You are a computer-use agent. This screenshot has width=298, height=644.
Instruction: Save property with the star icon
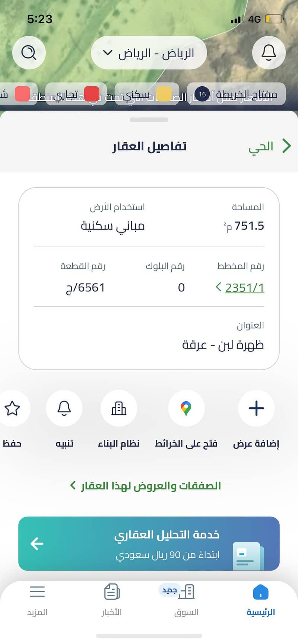click(x=12, y=408)
